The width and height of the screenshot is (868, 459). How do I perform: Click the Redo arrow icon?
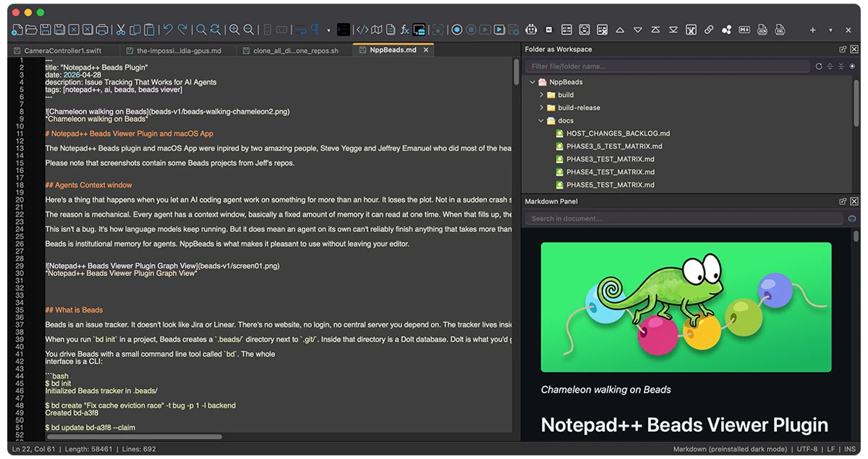point(183,30)
